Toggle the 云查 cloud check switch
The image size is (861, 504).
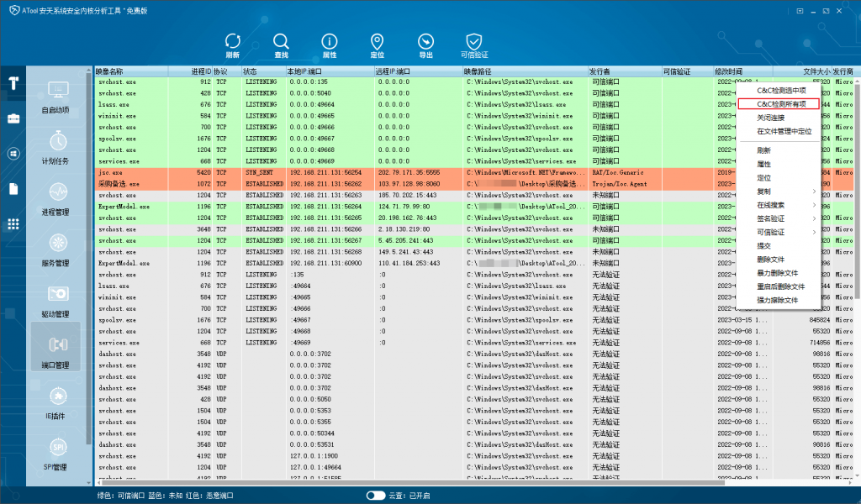[376, 496]
